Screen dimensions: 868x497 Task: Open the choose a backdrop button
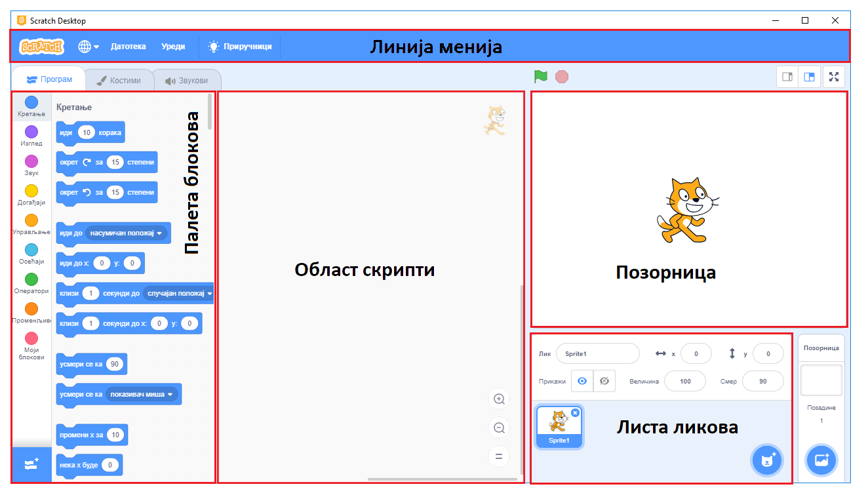[x=821, y=460]
